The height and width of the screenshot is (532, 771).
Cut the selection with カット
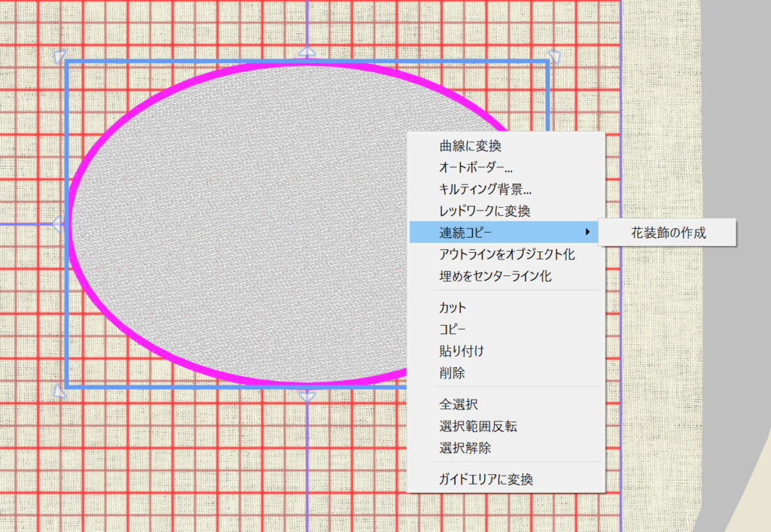(453, 308)
